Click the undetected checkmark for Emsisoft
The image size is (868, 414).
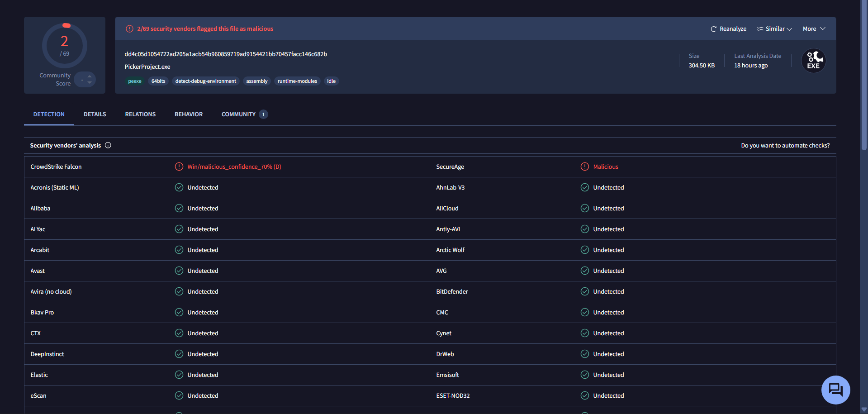[585, 375]
